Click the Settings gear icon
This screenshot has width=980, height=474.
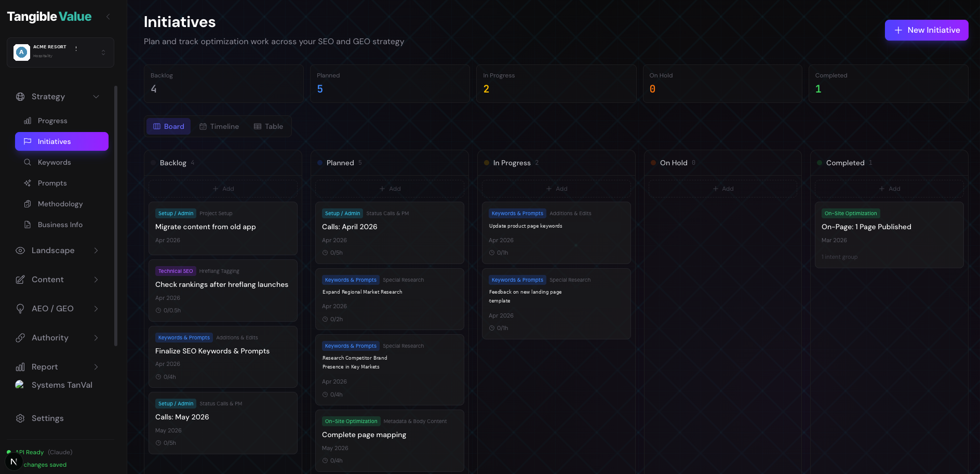20,418
